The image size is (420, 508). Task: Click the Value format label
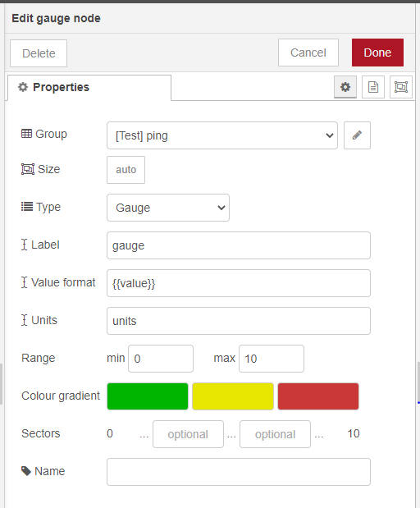click(x=63, y=282)
